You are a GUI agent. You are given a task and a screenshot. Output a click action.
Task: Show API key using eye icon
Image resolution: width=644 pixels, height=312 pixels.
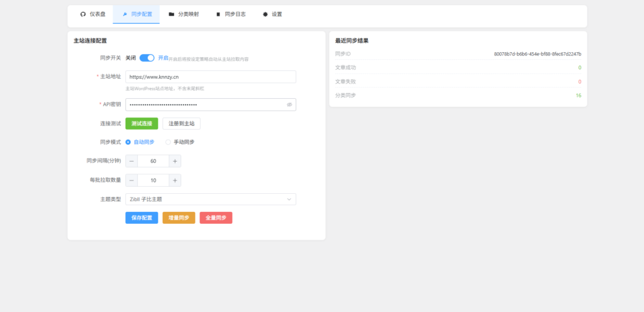289,104
